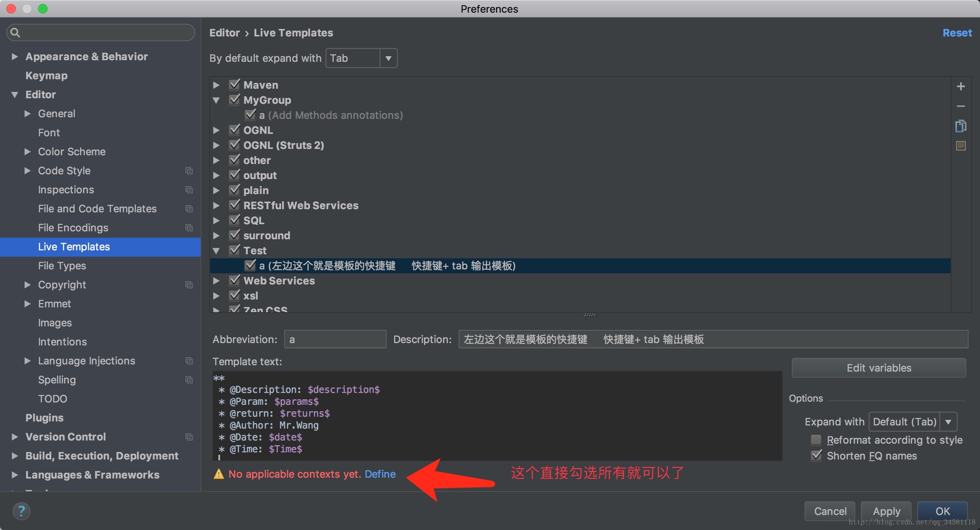The height and width of the screenshot is (530, 980).
Task: Click the Add Live Template icon
Action: [961, 86]
